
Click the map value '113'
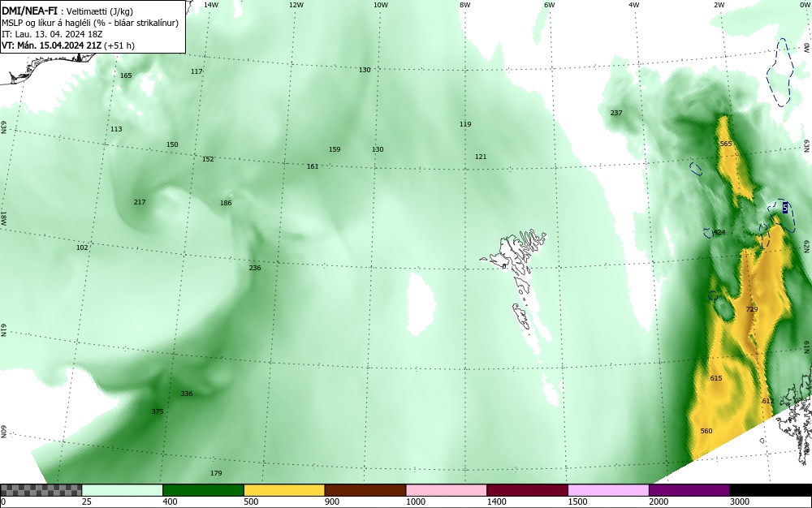point(116,129)
